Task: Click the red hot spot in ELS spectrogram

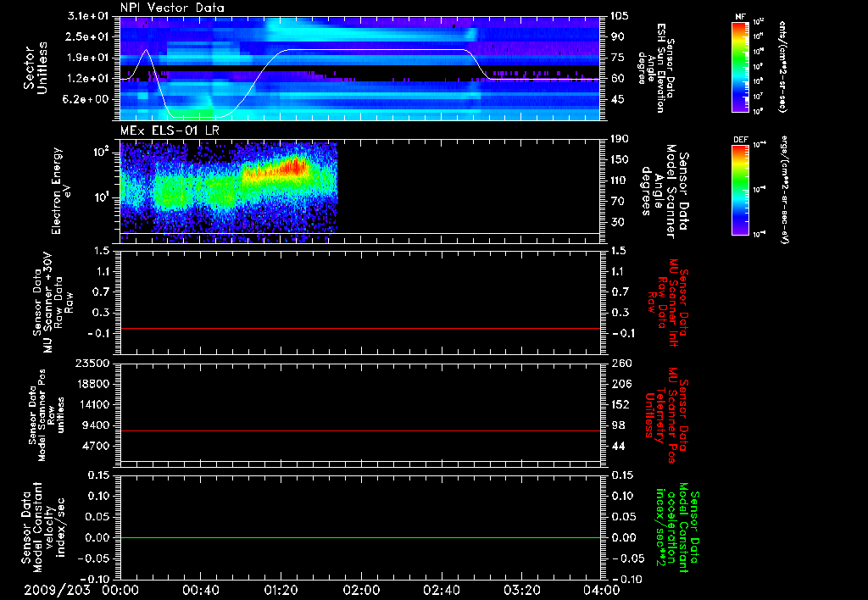Action: 292,165
